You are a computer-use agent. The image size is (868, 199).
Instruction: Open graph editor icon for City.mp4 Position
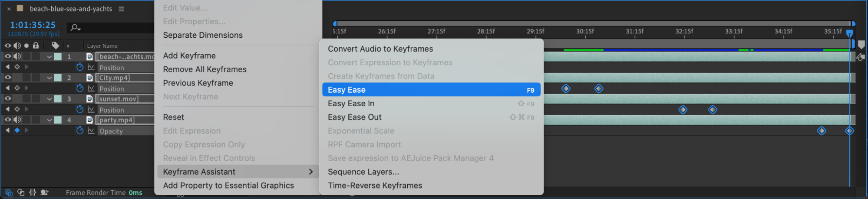coord(91,88)
